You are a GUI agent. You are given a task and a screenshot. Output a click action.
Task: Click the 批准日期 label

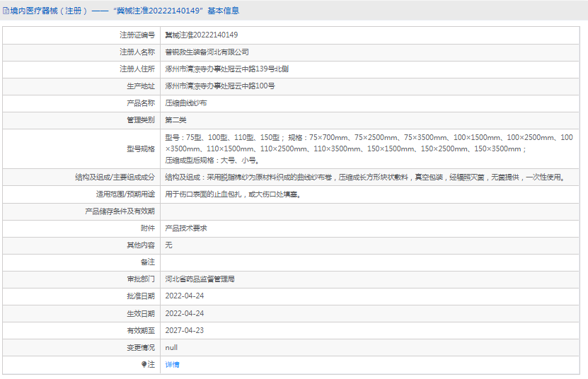point(141,296)
